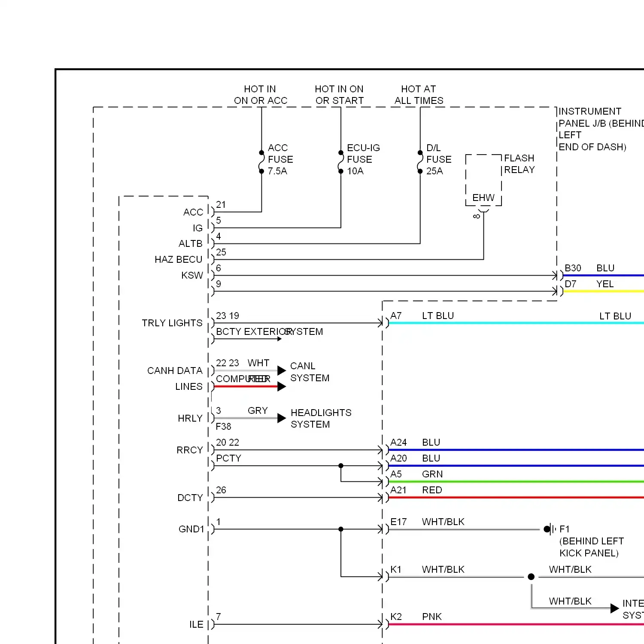Click the CANH DATA label
644x644 pixels.
[x=174, y=371]
